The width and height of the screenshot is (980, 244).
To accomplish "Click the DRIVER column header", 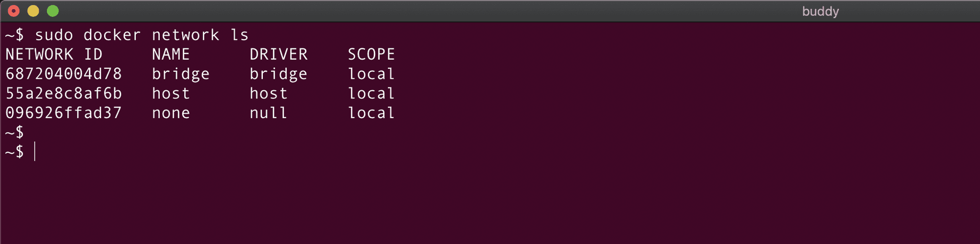I will (278, 54).
